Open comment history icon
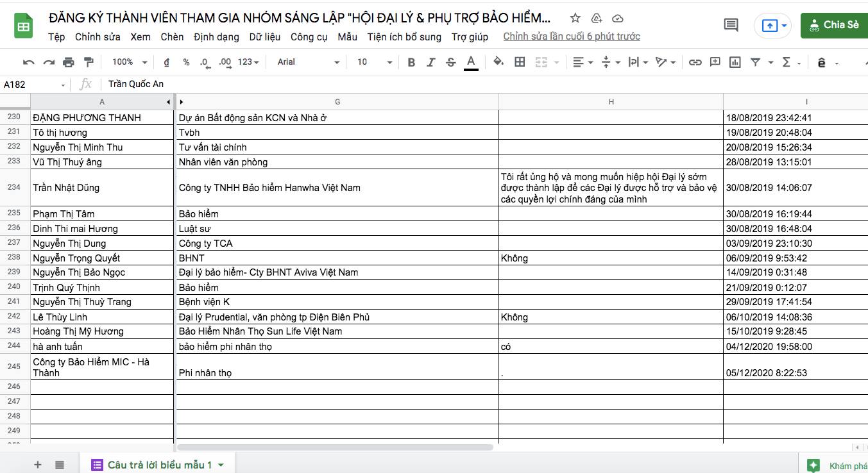Screen dimensions: 868x473 [731, 25]
